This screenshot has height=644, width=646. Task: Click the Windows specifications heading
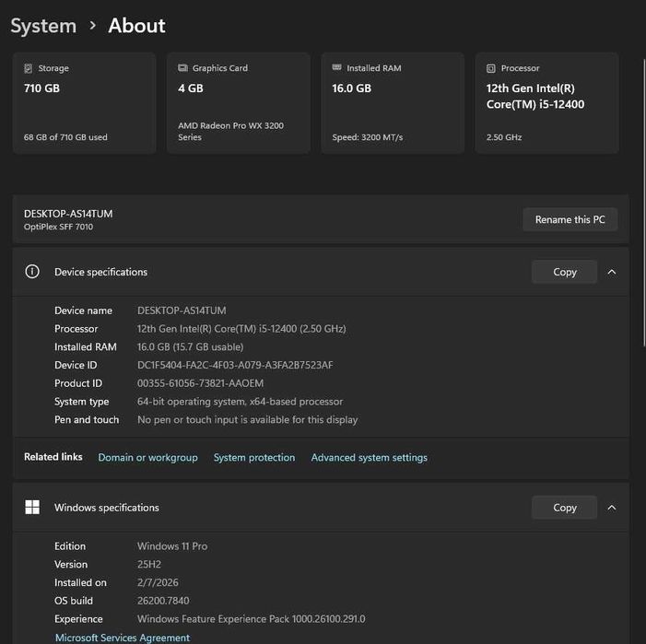[106, 508]
